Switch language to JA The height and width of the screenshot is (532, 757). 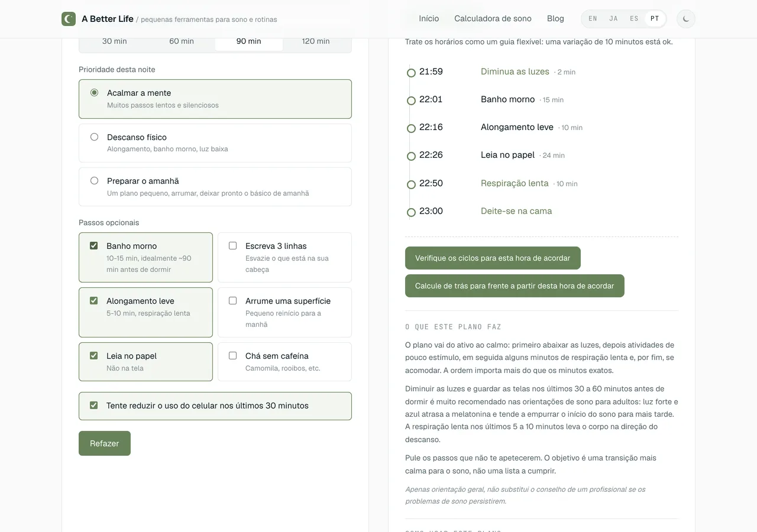pos(613,19)
